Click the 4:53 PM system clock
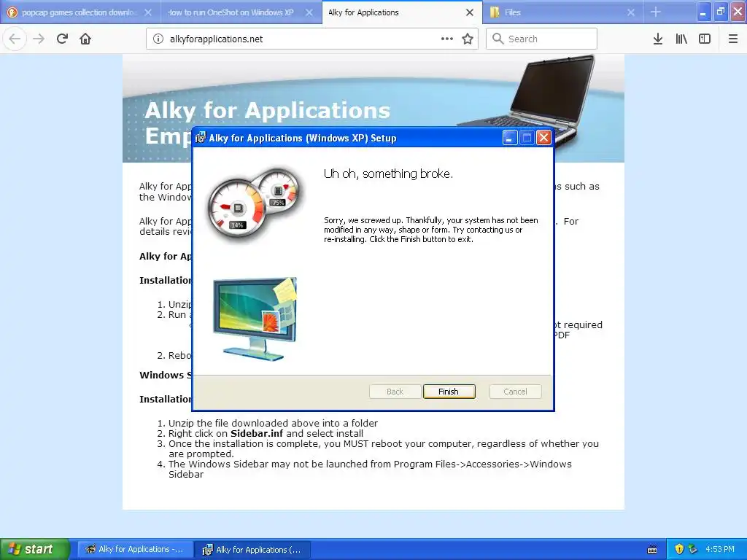The image size is (747, 560). [720, 550]
